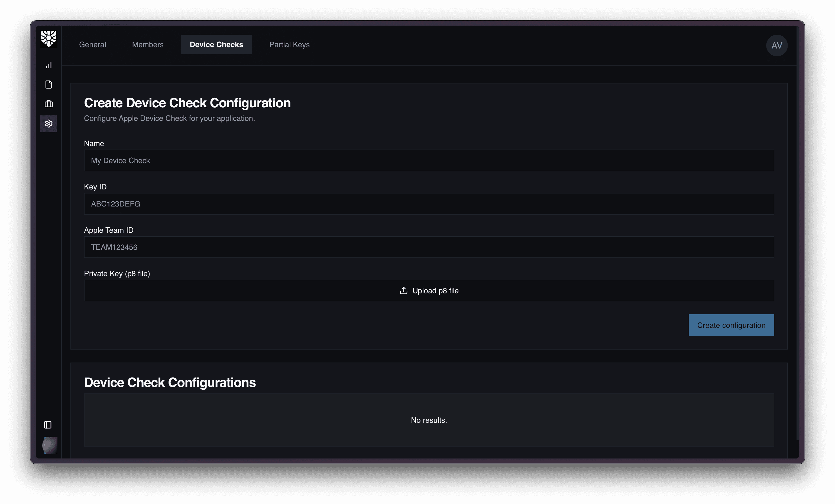
Task: Switch to the Partial Keys tab
Action: 289,44
